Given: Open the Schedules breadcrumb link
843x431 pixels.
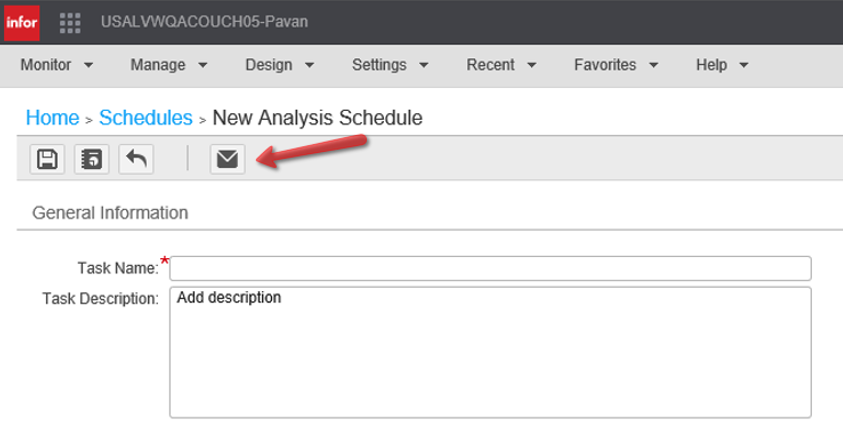Looking at the screenshot, I should (x=146, y=118).
